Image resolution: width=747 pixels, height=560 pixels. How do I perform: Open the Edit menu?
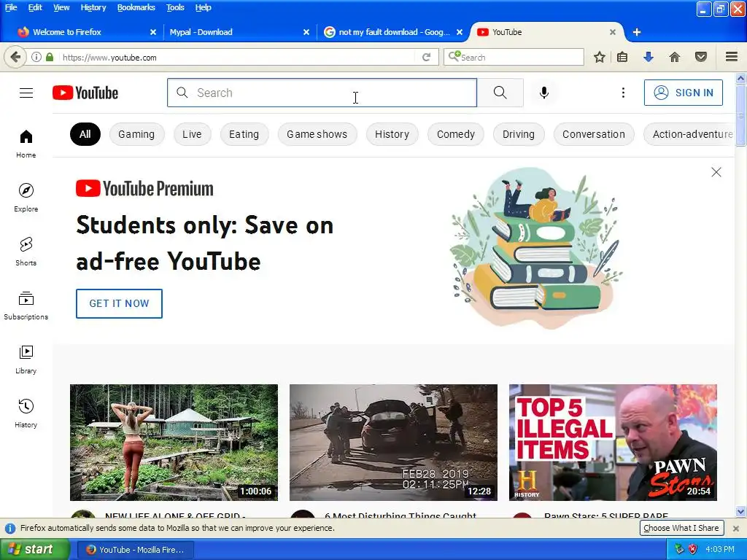coord(35,7)
